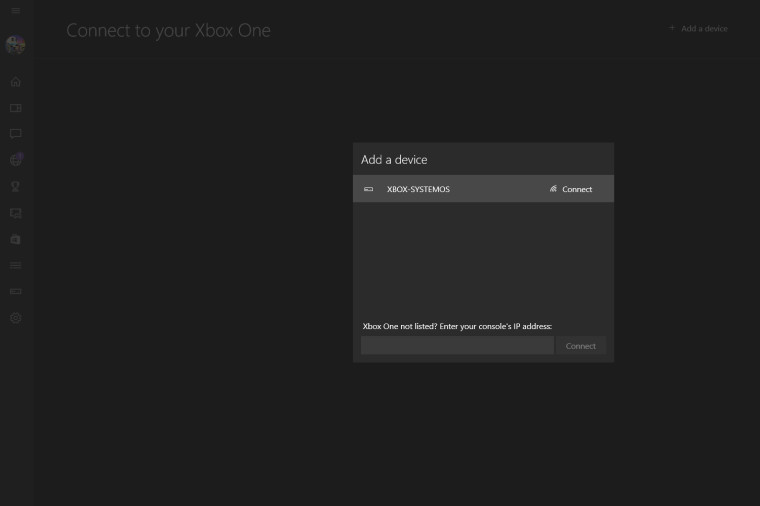Open the Achievements trophy icon
This screenshot has width=760, height=506.
pos(16,186)
